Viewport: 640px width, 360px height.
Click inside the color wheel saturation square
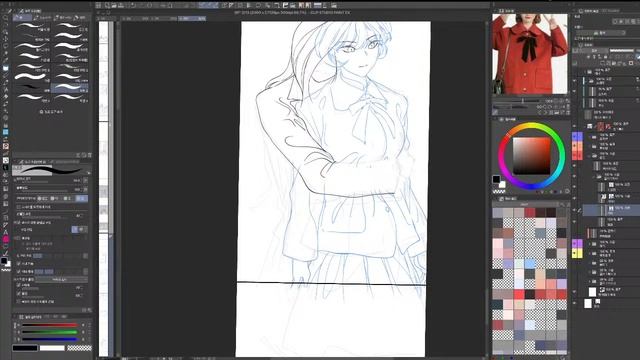pyautogui.click(x=531, y=156)
